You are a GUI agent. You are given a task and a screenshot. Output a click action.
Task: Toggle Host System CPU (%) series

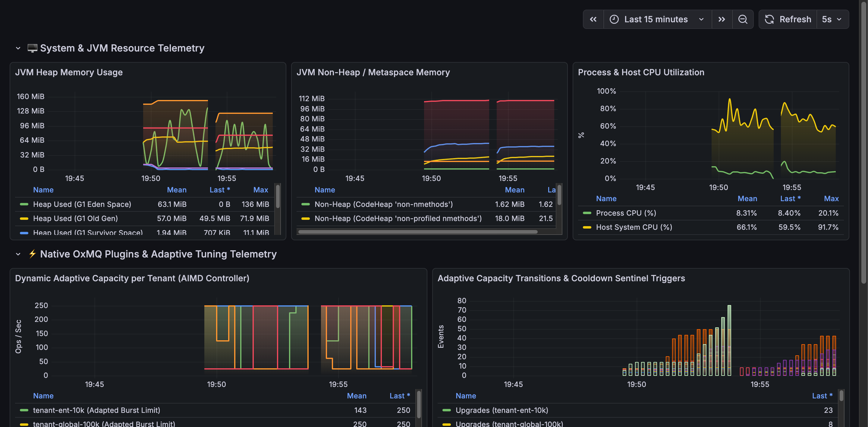click(x=634, y=227)
